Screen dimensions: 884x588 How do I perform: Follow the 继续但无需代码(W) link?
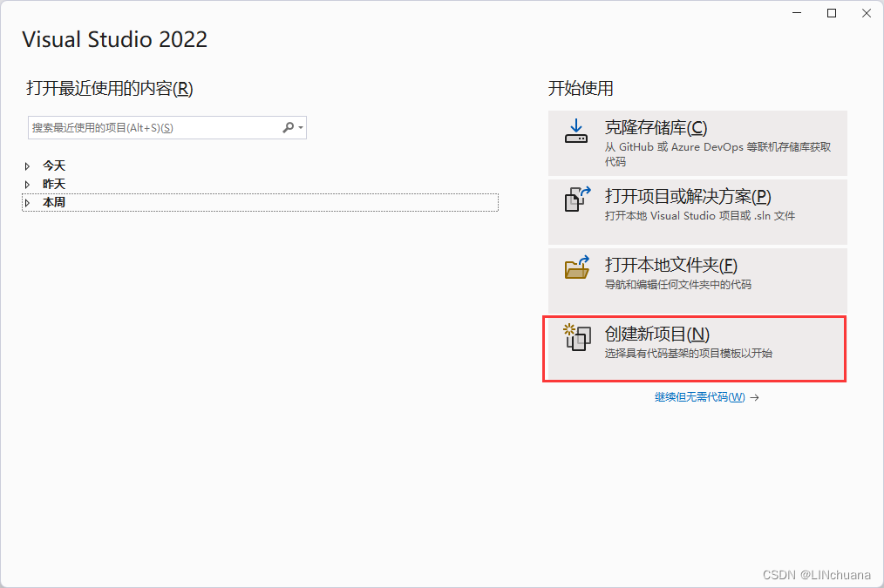point(700,397)
